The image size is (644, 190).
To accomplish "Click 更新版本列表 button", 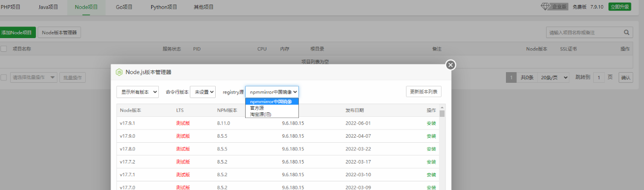I will pyautogui.click(x=424, y=92).
